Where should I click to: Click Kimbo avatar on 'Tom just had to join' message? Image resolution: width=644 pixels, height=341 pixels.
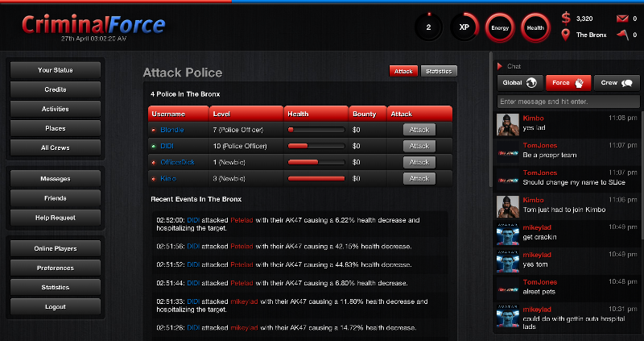coord(508,206)
